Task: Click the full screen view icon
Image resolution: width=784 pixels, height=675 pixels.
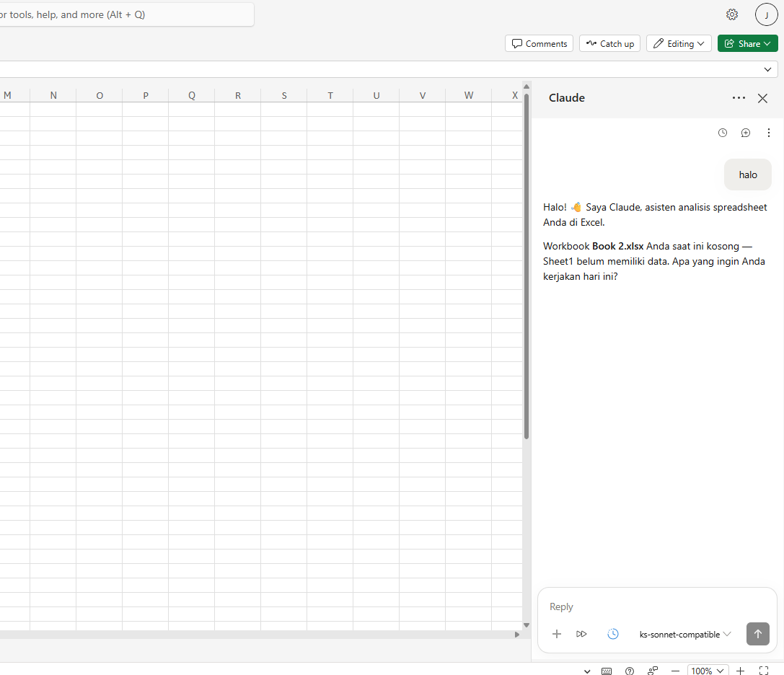Action: coord(764,671)
